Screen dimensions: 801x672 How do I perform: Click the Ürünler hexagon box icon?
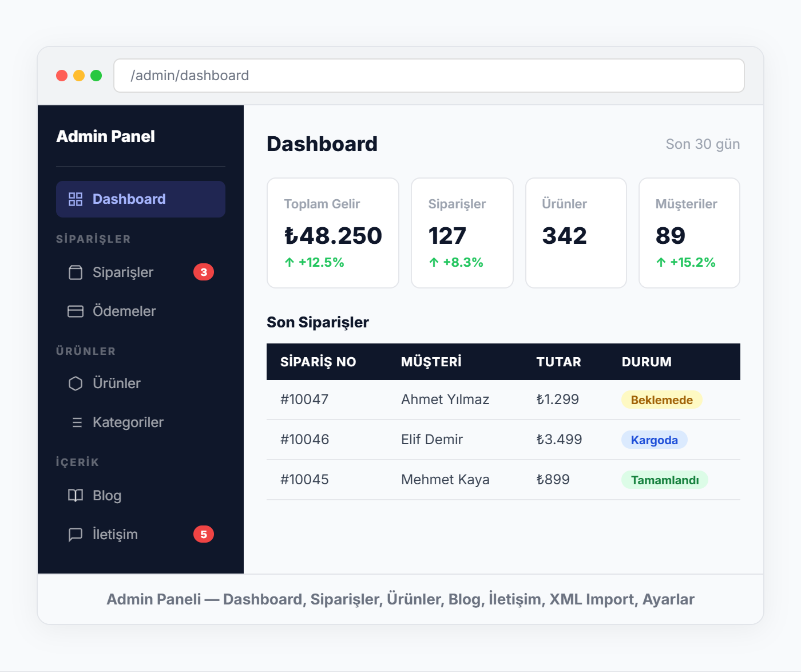[76, 384]
